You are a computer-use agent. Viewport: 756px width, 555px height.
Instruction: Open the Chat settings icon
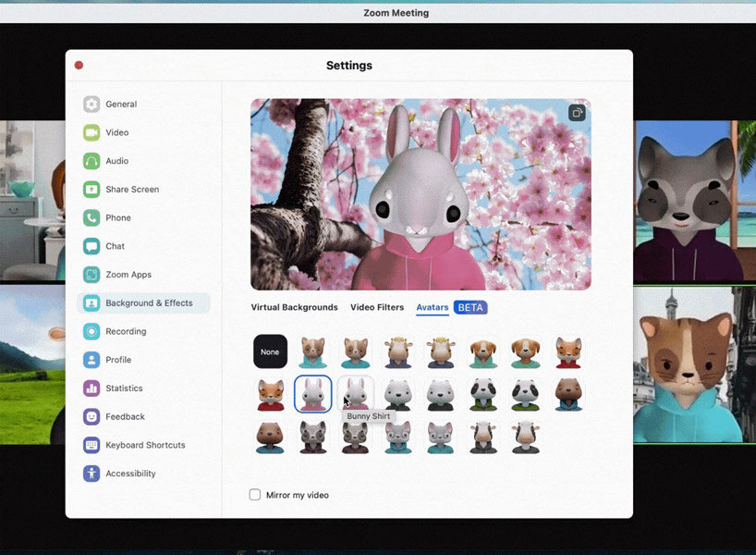click(91, 246)
